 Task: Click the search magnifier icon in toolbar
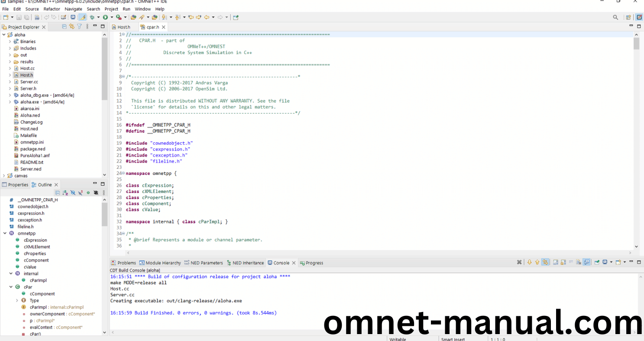[x=615, y=17]
